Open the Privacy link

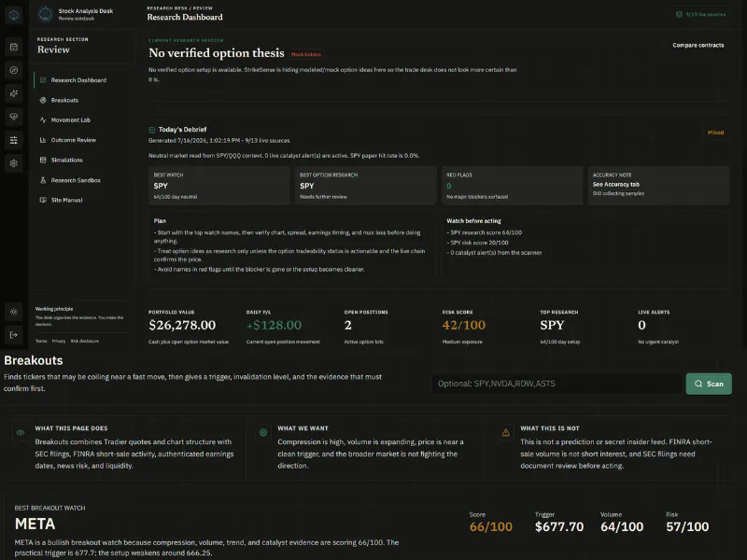click(x=59, y=341)
